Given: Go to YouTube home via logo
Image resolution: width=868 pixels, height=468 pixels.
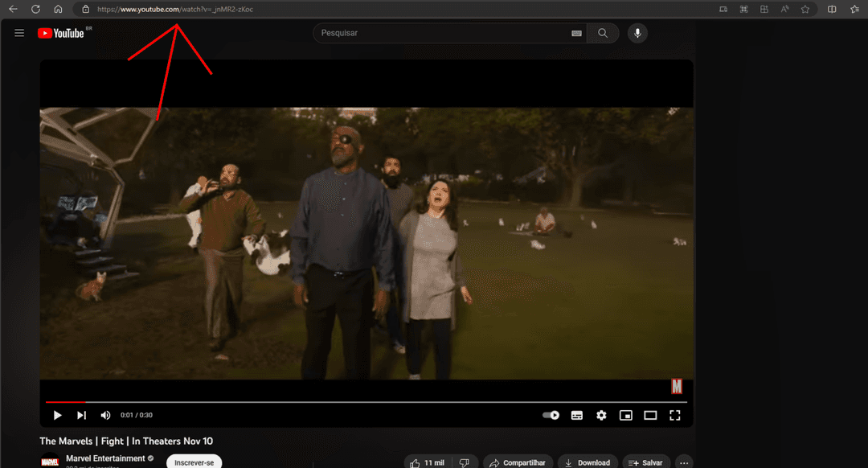Looking at the screenshot, I should [x=61, y=33].
